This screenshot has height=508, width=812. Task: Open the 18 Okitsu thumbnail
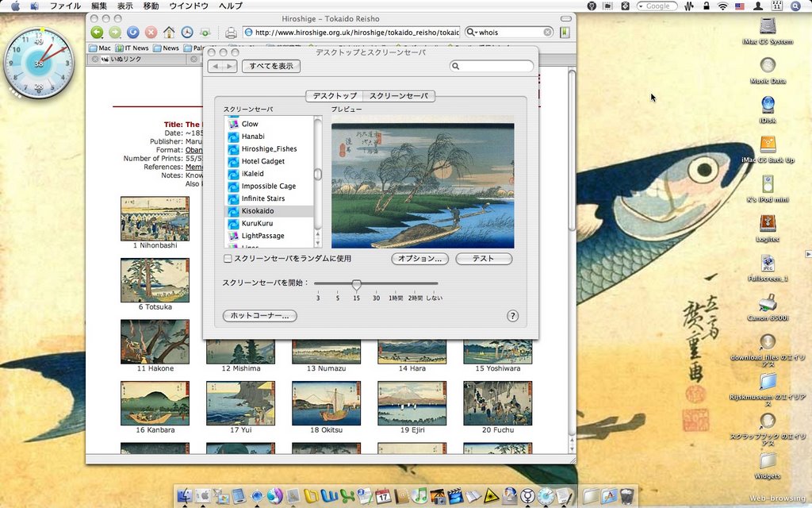click(x=326, y=403)
